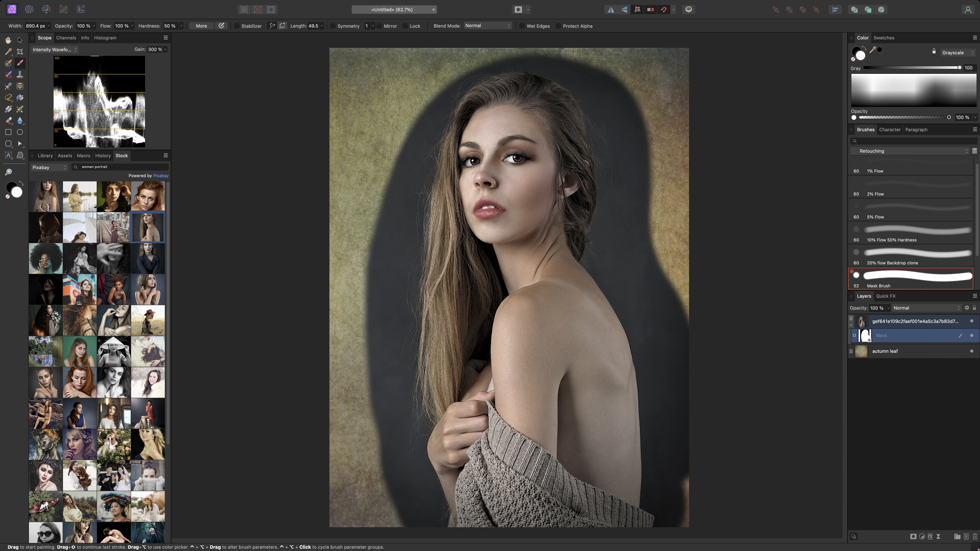Select the 20% flow Backdrop clone brush
Screen dimensions: 980x551
(x=911, y=256)
